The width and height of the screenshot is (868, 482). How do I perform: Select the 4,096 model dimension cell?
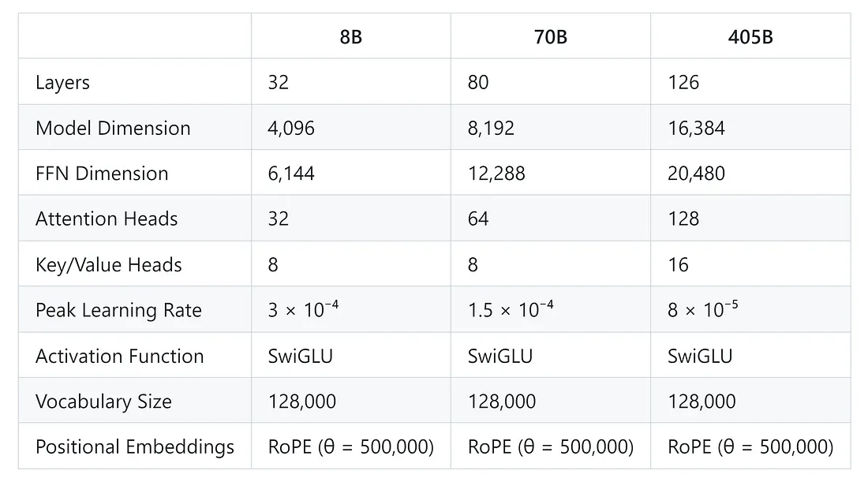(x=291, y=129)
